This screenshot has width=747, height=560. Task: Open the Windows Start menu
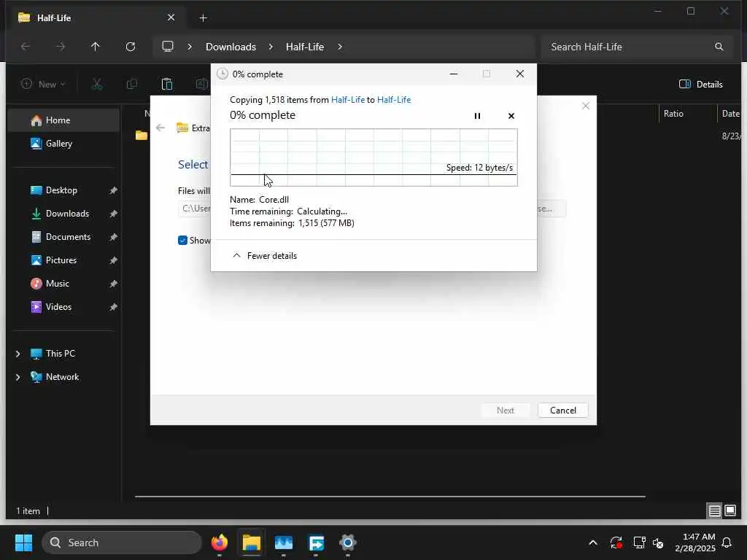tap(23, 542)
